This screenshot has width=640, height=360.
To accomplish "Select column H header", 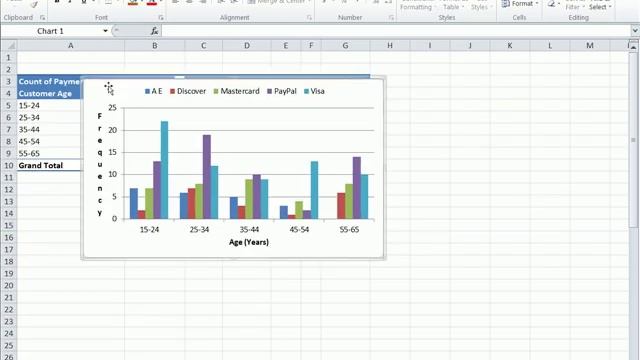I will point(390,46).
